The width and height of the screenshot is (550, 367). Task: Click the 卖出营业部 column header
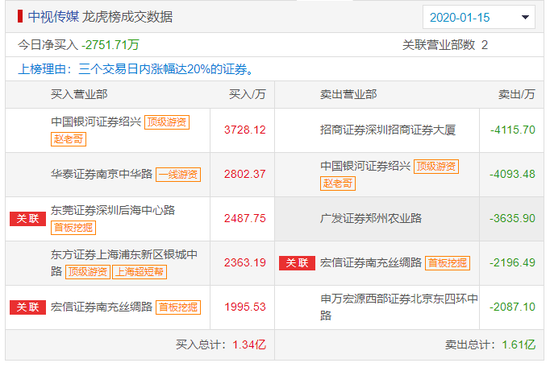(348, 94)
